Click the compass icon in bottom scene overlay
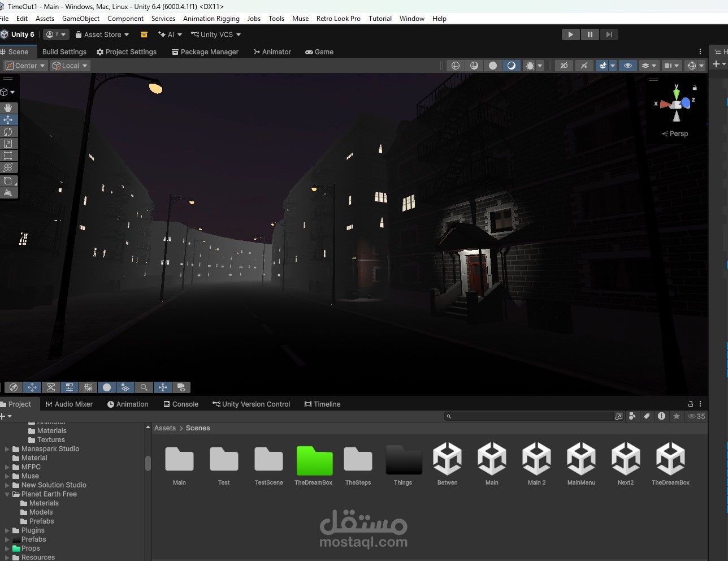 (x=14, y=387)
